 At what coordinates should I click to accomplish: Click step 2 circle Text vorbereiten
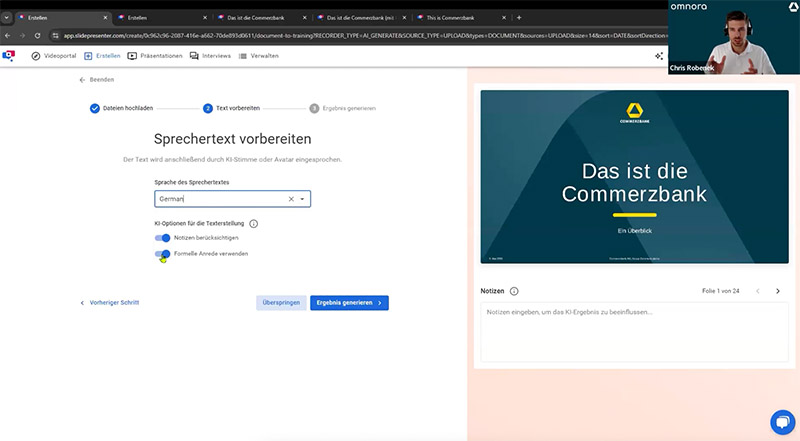click(208, 108)
